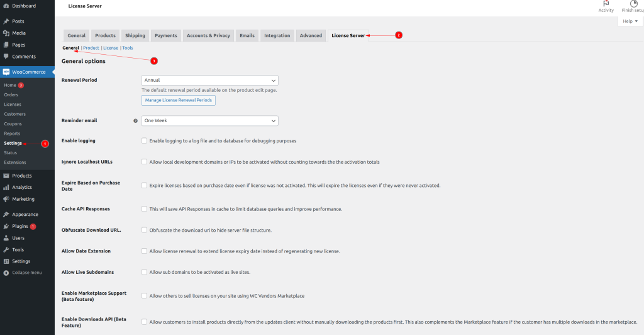The image size is (644, 335).
Task: Select the License Server tab
Action: pos(348,36)
